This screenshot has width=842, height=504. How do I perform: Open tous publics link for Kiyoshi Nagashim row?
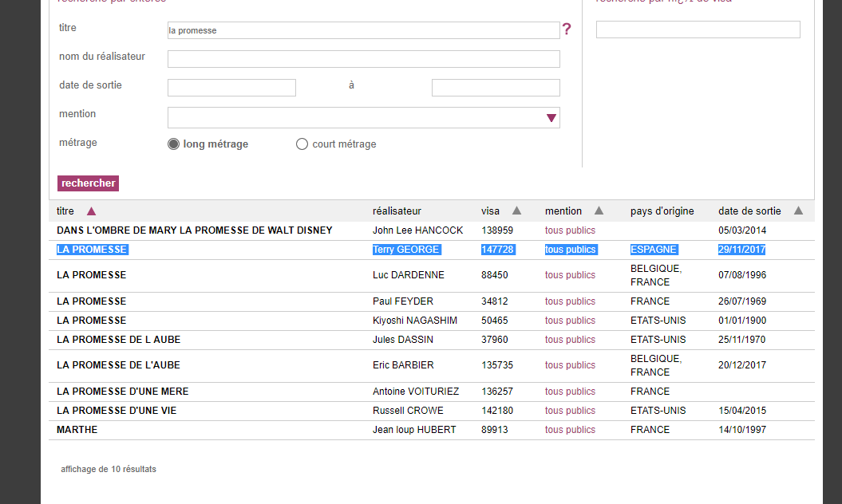570,321
